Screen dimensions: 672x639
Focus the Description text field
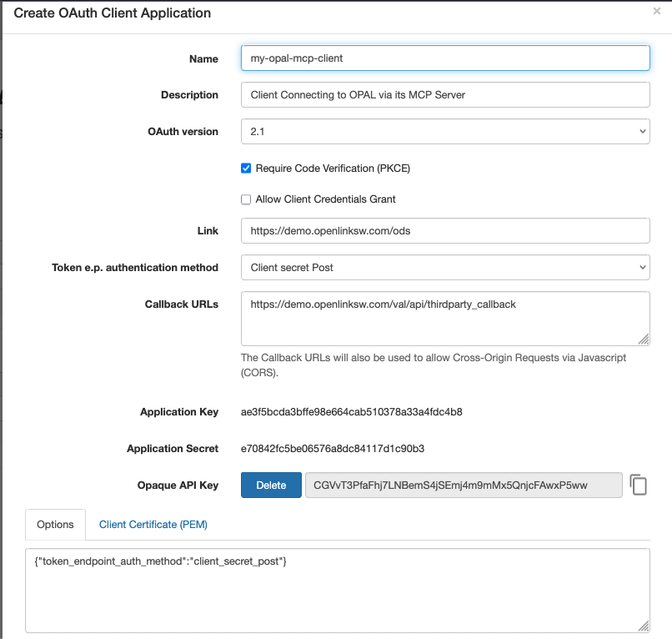click(x=445, y=95)
